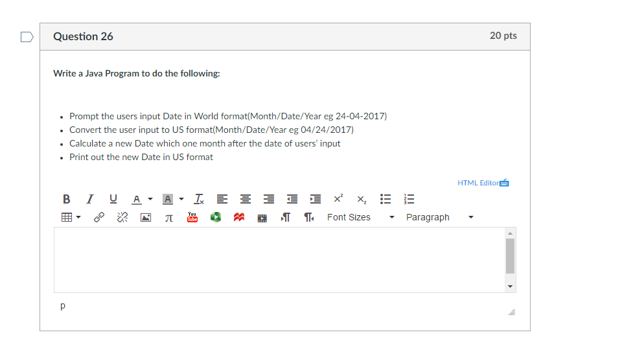Click the green Office 365 icon
The image size is (644, 339).
[216, 217]
